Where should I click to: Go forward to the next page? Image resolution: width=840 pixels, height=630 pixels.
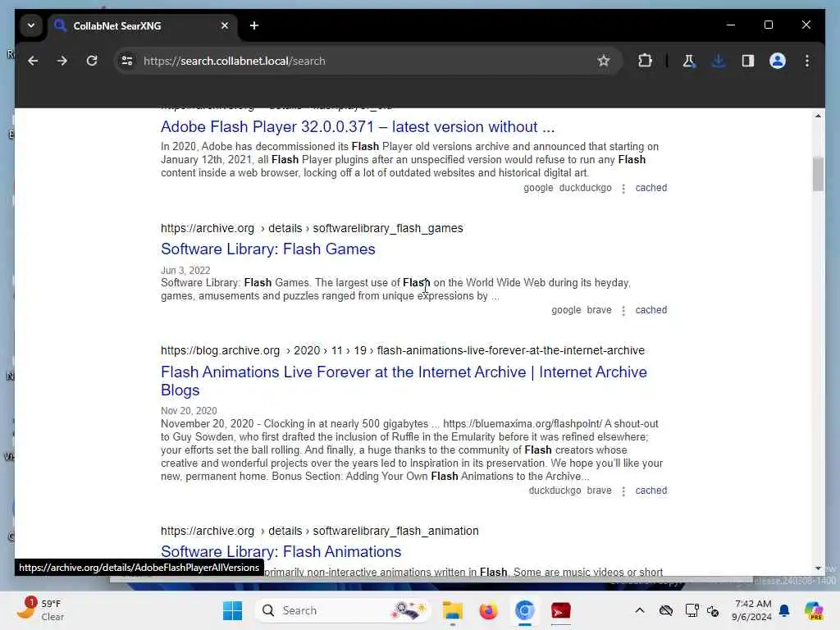tap(62, 61)
